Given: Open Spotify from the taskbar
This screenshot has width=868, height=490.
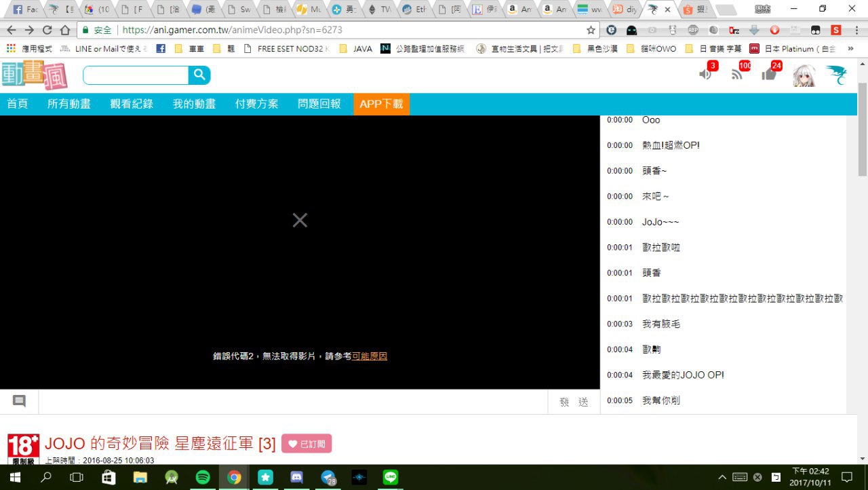Looking at the screenshot, I should [x=203, y=477].
